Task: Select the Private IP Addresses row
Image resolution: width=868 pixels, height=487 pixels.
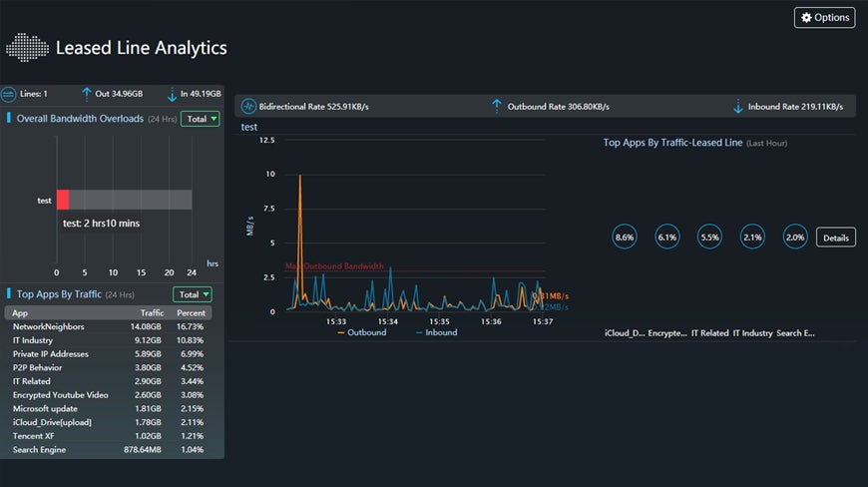Action: click(x=108, y=354)
